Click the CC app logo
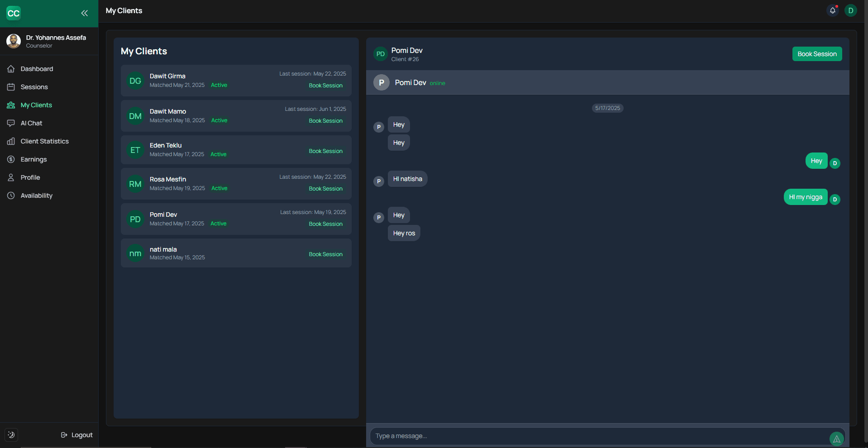Screen dimensions: 868x448 coord(14,13)
